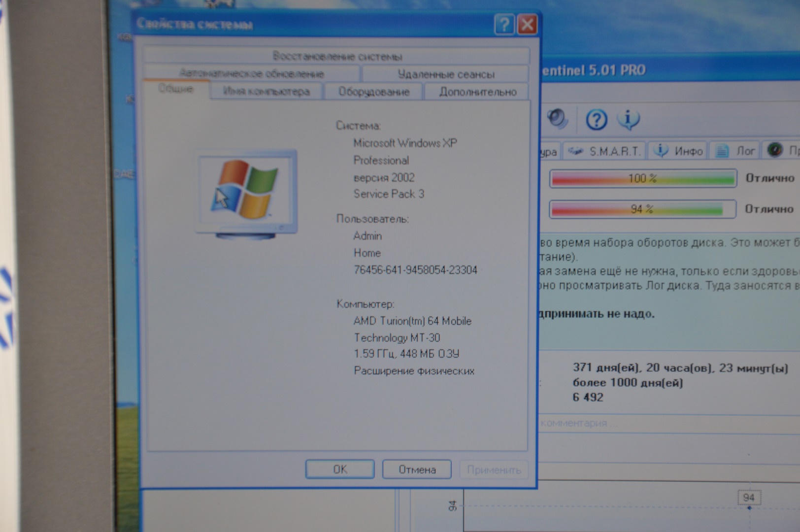The width and height of the screenshot is (800, 532).
Task: Open the S.M.A.R.T. tab in Sentinel
Action: pyautogui.click(x=604, y=151)
